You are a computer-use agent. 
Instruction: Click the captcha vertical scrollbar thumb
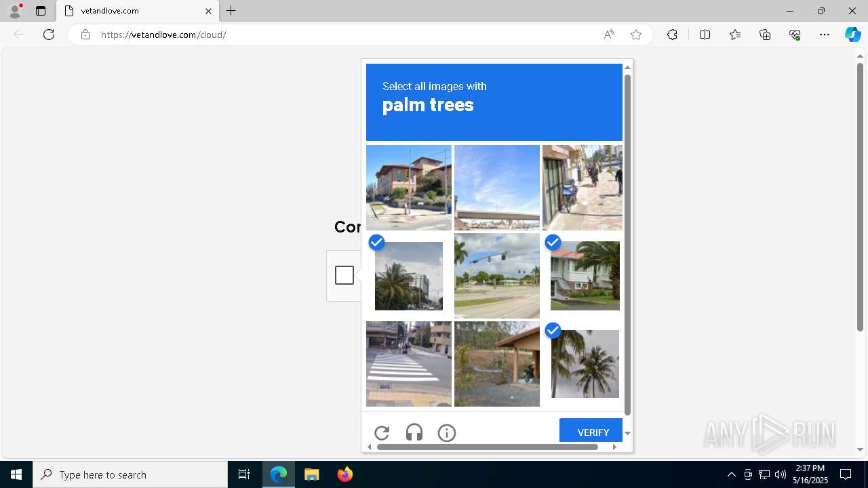pos(627,244)
